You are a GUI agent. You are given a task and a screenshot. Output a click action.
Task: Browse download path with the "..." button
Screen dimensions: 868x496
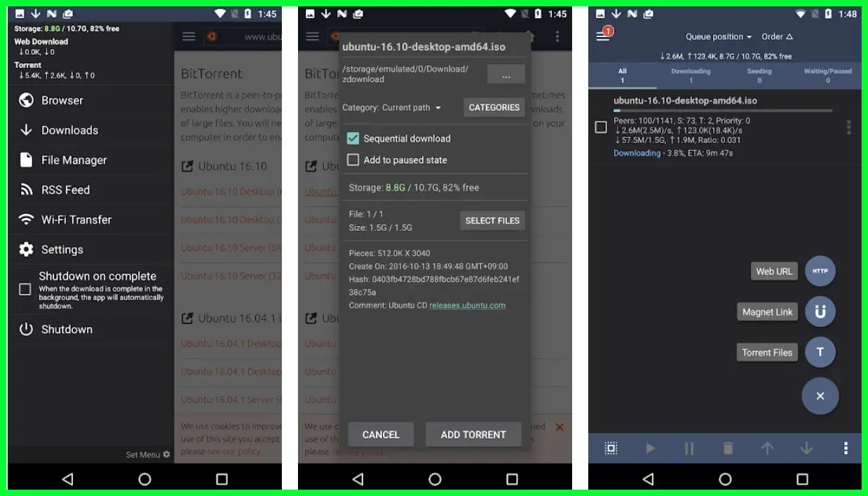click(x=506, y=74)
